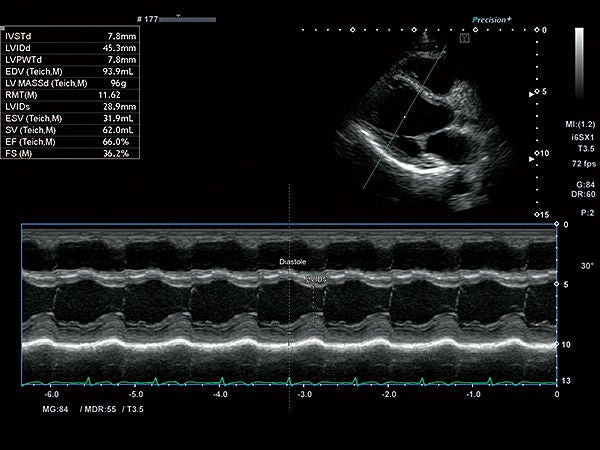Click the MDR:55 M-mode dynamic range value
The width and height of the screenshot is (600, 450).
click(98, 409)
